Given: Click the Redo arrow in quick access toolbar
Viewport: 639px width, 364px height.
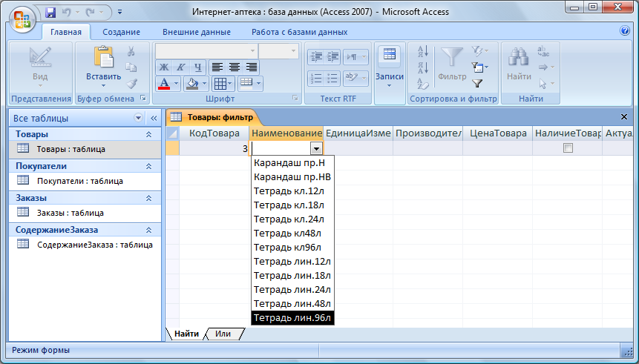Looking at the screenshot, I should click(90, 12).
